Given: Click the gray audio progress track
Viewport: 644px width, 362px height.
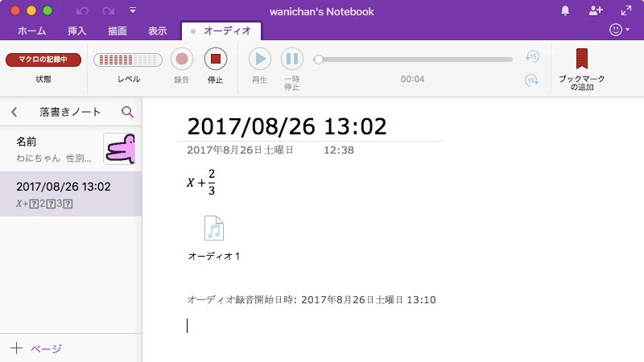Looking at the screenshot, I should coord(415,60).
